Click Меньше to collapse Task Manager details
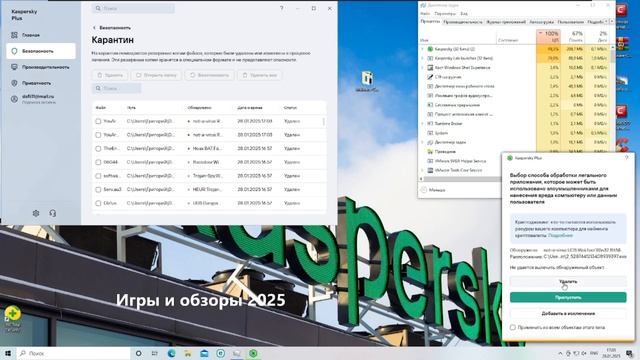 433,190
